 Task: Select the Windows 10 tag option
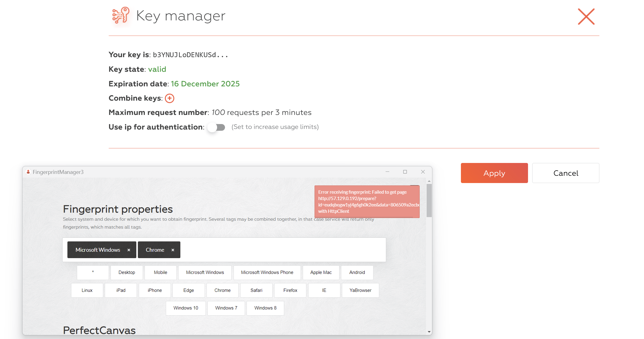[x=186, y=308]
